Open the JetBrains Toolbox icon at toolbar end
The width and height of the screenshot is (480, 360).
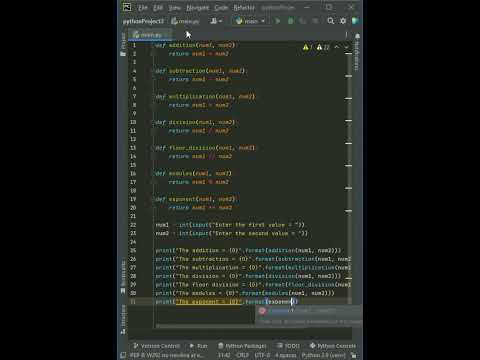click(355, 21)
